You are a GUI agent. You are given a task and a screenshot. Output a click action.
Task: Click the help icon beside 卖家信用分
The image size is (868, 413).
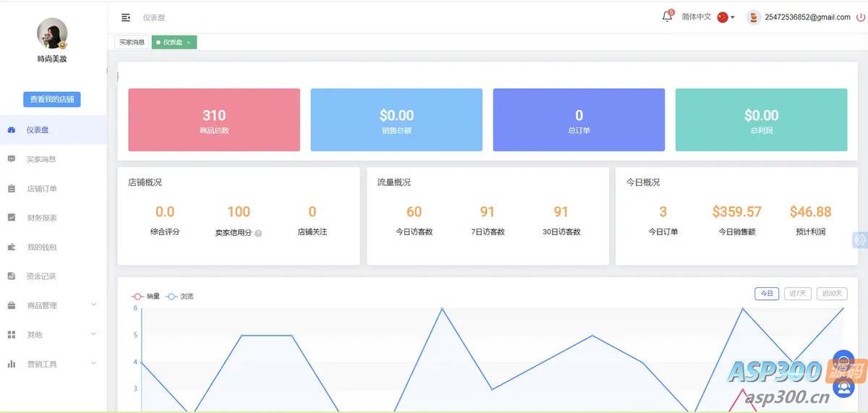[x=258, y=233]
